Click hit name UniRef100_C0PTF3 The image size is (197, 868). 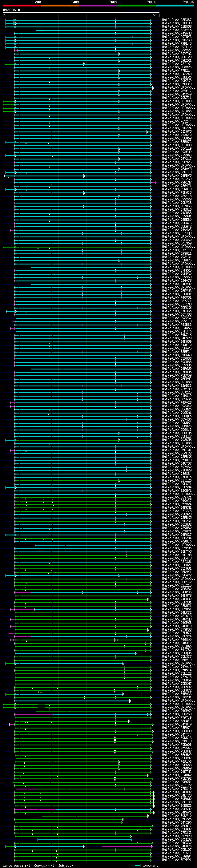tap(177, 172)
